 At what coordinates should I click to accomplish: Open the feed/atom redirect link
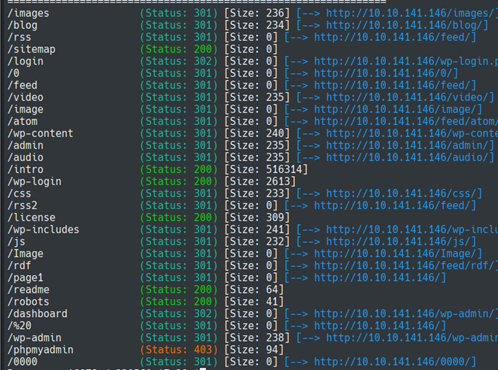(x=406, y=121)
